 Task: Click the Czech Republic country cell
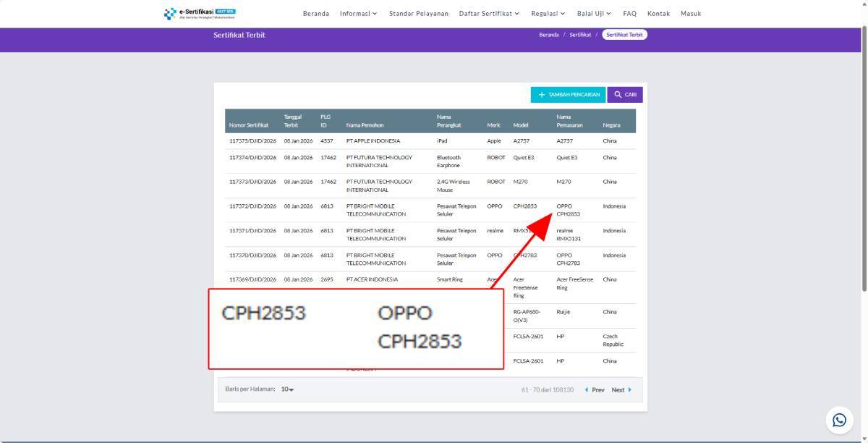(615, 340)
